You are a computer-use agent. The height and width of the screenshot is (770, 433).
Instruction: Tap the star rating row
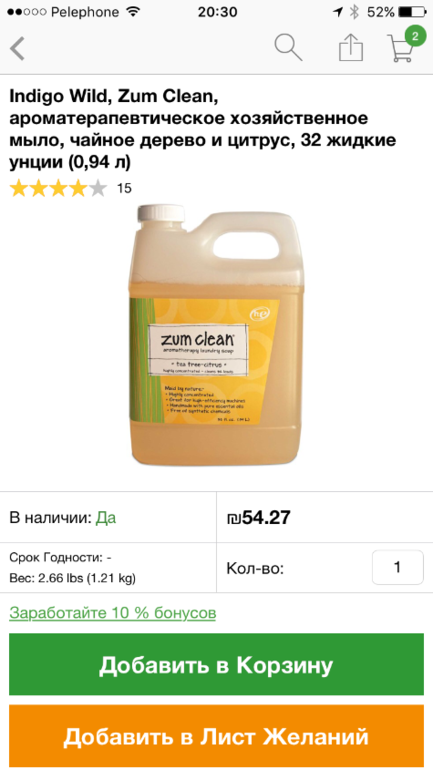pos(58,188)
